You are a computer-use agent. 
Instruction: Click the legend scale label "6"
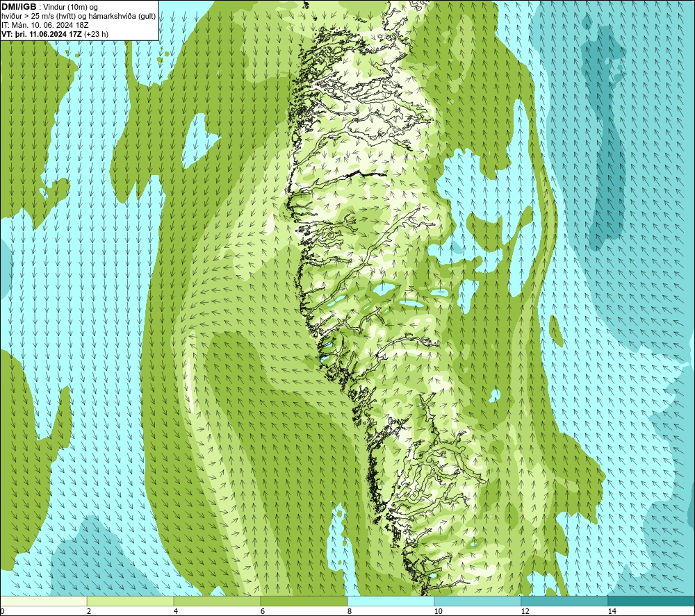(x=263, y=611)
